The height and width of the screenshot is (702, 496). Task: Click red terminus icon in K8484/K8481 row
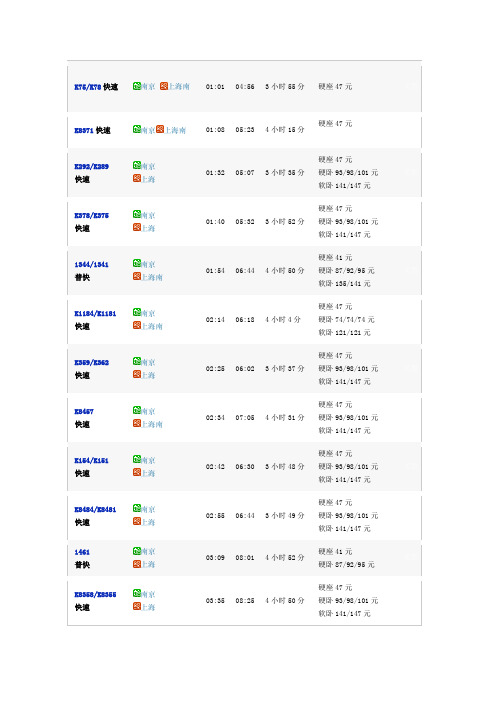click(x=137, y=521)
